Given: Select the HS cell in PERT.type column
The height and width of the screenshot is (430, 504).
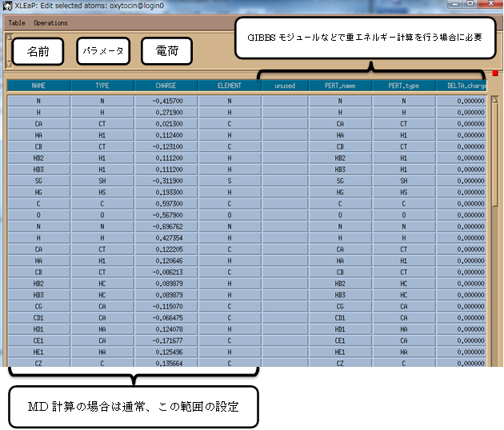Looking at the screenshot, I should click(403, 193).
